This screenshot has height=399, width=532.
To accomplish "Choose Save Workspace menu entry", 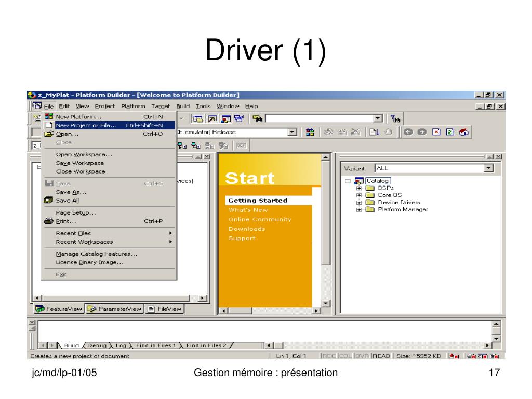I will click(109, 163).
